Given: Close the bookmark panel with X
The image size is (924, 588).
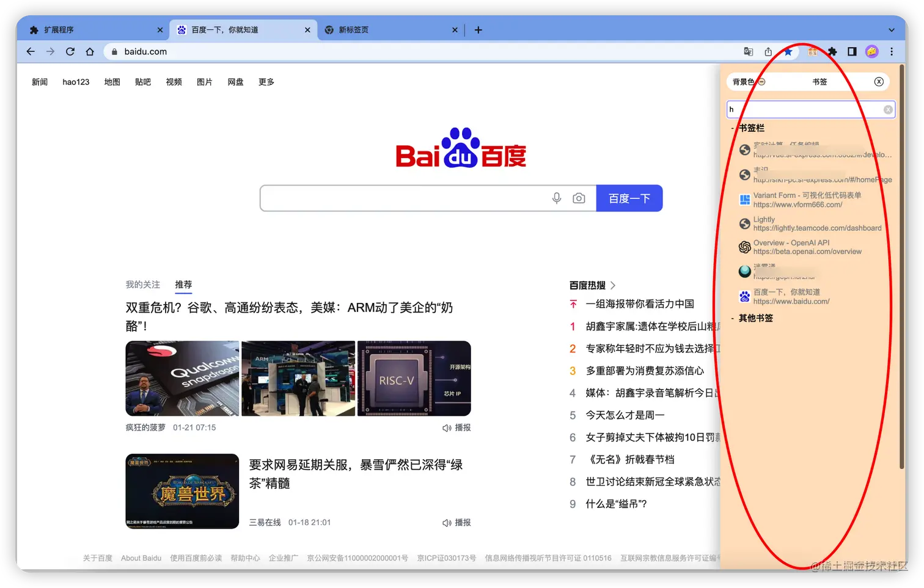Looking at the screenshot, I should click(879, 82).
